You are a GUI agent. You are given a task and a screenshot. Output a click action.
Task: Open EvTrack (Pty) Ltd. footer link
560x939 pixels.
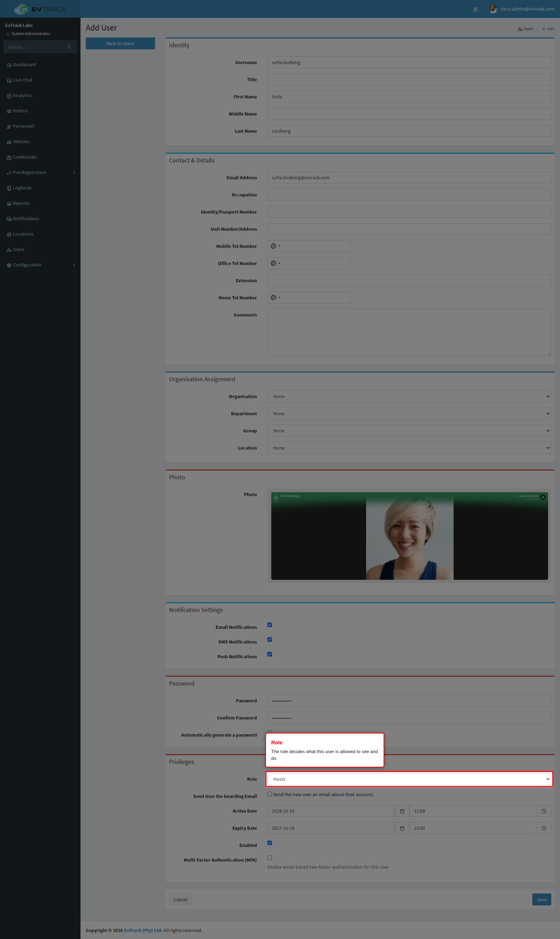[x=143, y=930]
